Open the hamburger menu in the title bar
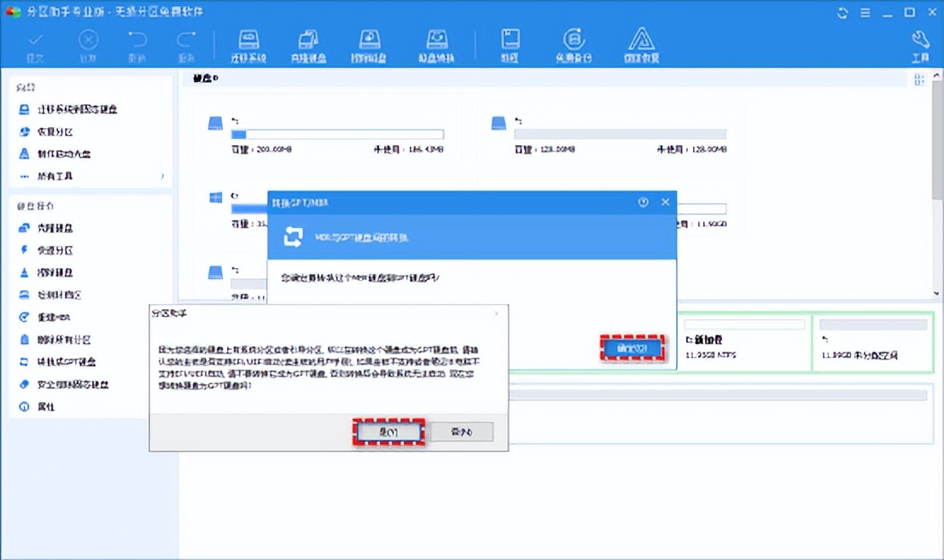Image resolution: width=944 pixels, height=560 pixels. pos(865,12)
